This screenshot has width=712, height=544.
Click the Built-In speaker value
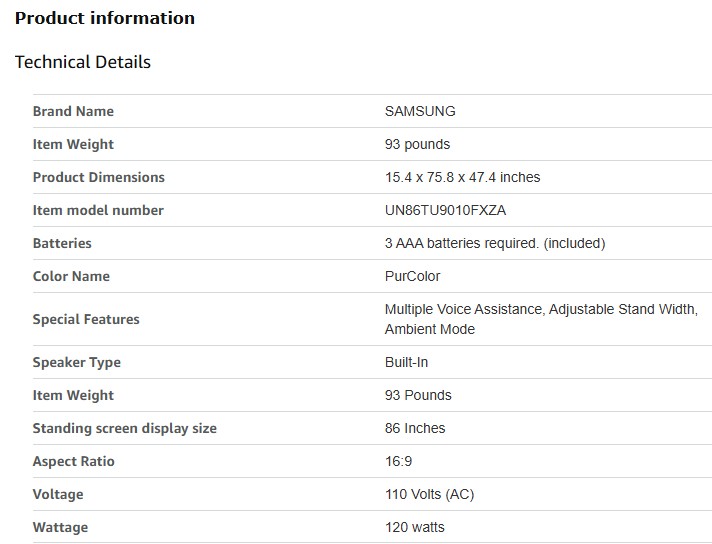(406, 362)
